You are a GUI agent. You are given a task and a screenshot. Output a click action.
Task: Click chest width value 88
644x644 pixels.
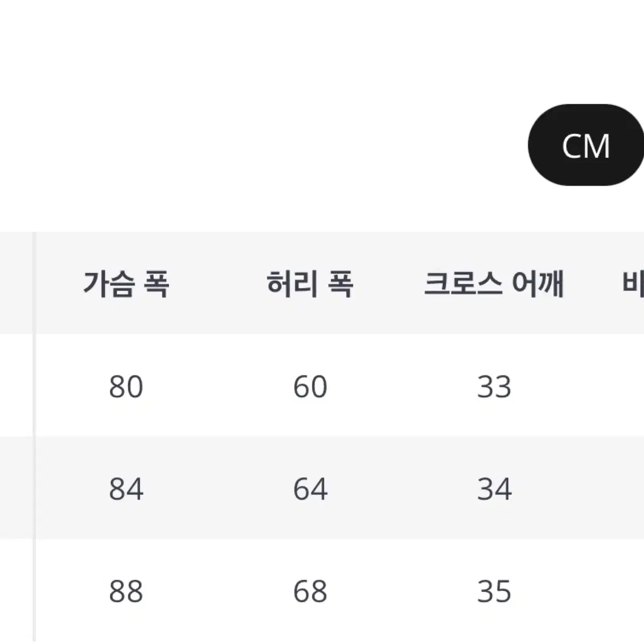click(126, 591)
